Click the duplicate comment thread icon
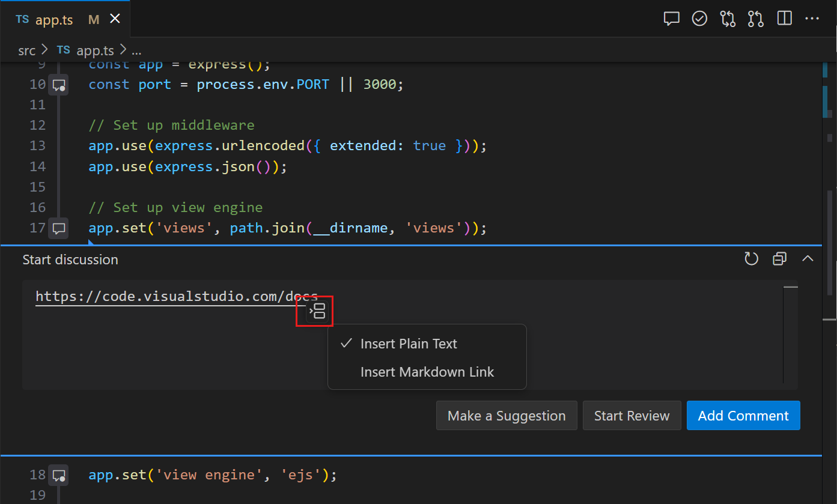The width and height of the screenshot is (837, 504). (779, 258)
